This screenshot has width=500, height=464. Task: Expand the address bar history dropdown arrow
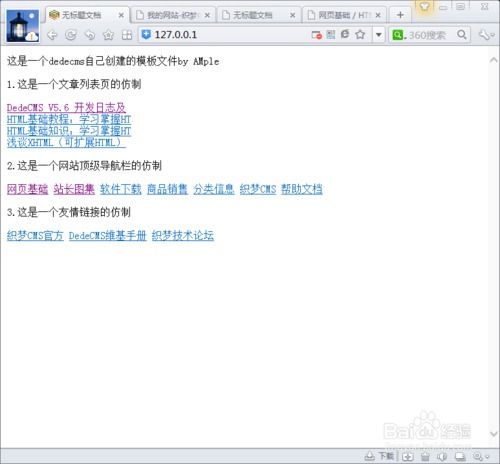tap(379, 35)
